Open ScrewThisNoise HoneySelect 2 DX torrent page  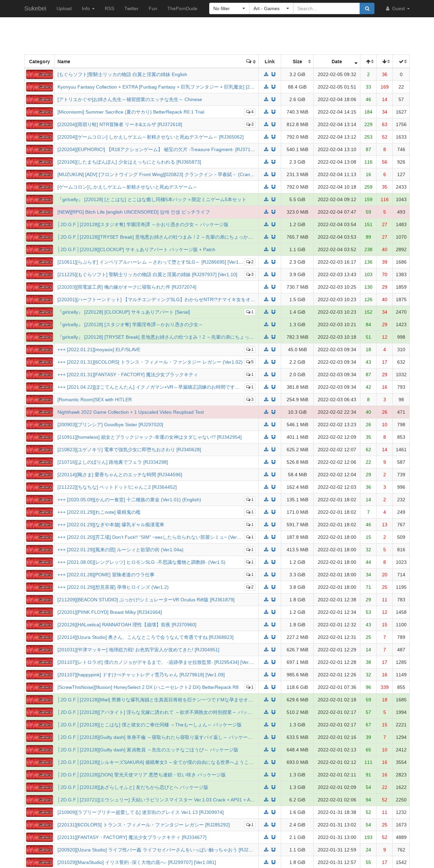point(148,687)
